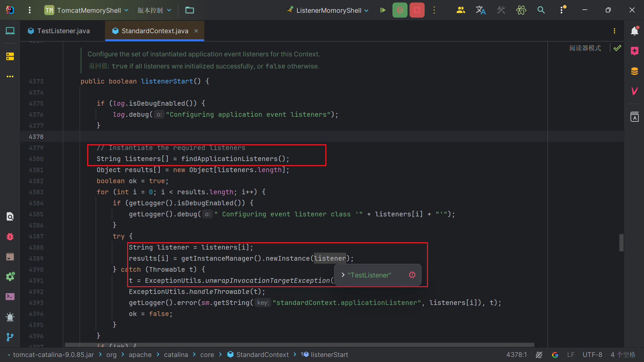644x362 pixels.
Task: Click tomcat-catalina-9.0.85.jar breadcrumb
Action: pyautogui.click(x=53, y=355)
